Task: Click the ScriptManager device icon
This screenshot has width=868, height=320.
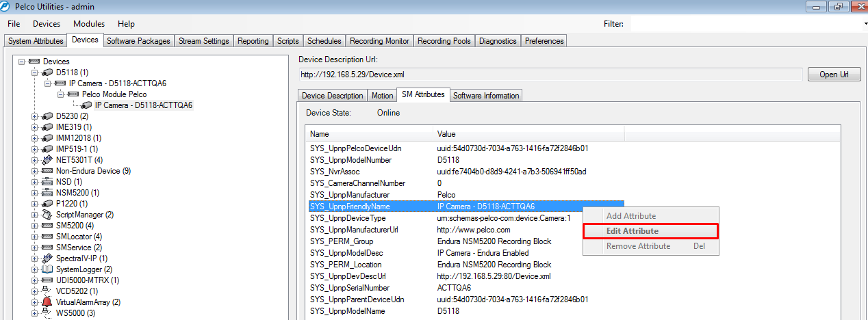Action: coord(47,215)
